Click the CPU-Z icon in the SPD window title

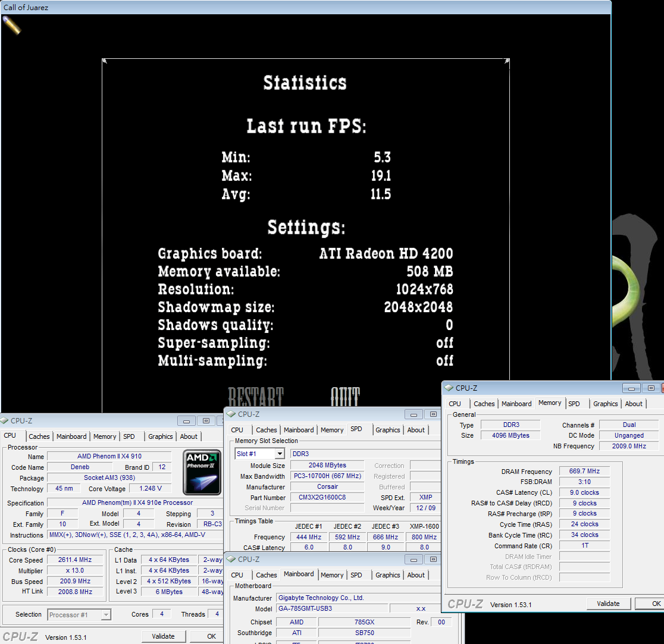pyautogui.click(x=231, y=414)
